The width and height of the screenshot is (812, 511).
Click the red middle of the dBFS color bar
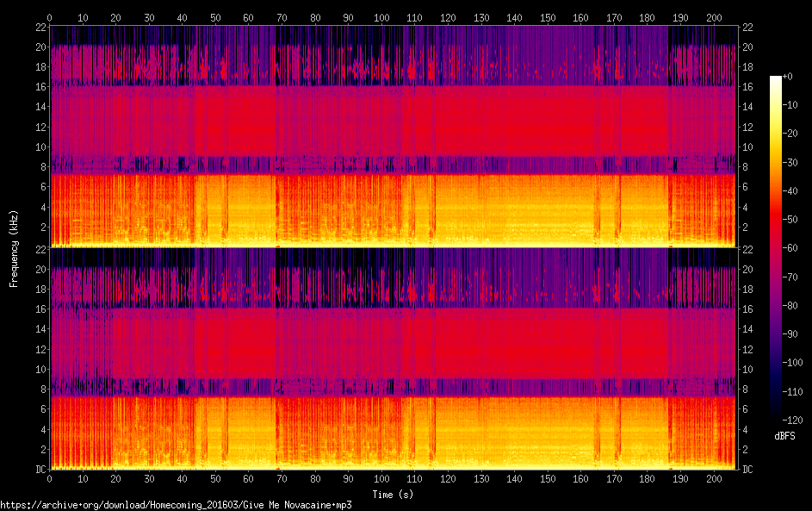coord(776,250)
